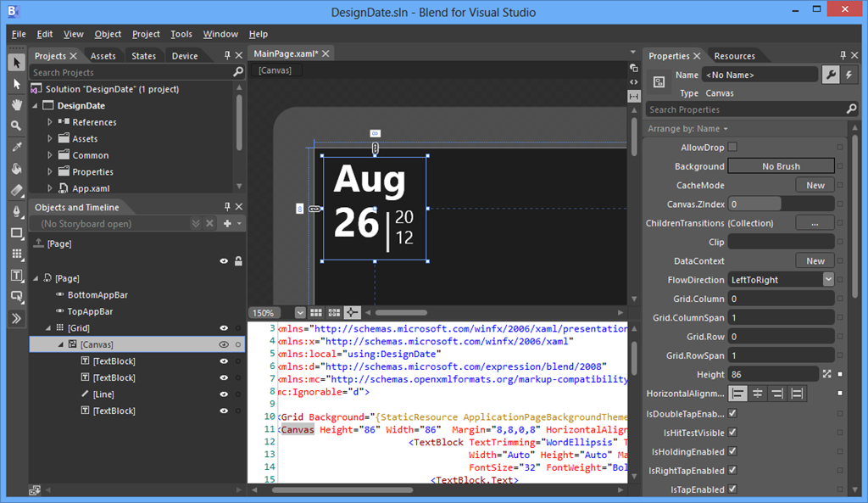
Task: Activate Split view icon
Action: click(x=634, y=97)
